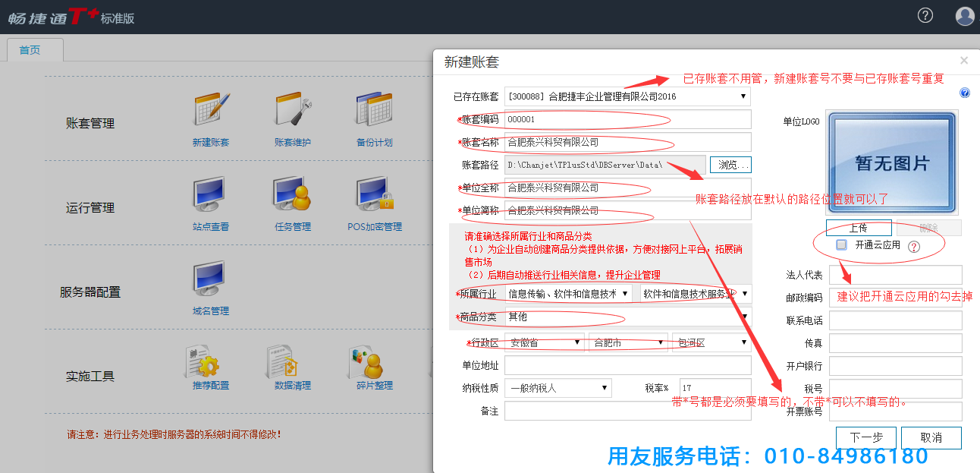
Task: Launch the 任务管理 icon
Action: pos(293,195)
